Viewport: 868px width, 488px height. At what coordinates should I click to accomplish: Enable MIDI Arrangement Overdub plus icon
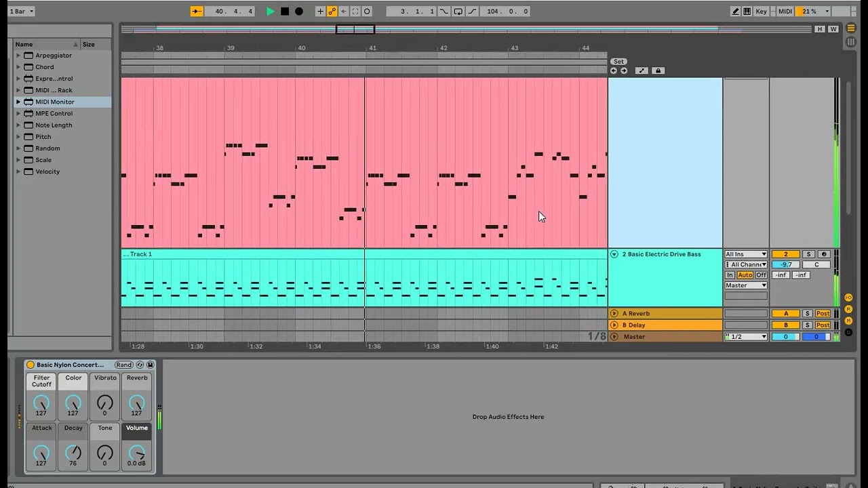[x=321, y=12]
